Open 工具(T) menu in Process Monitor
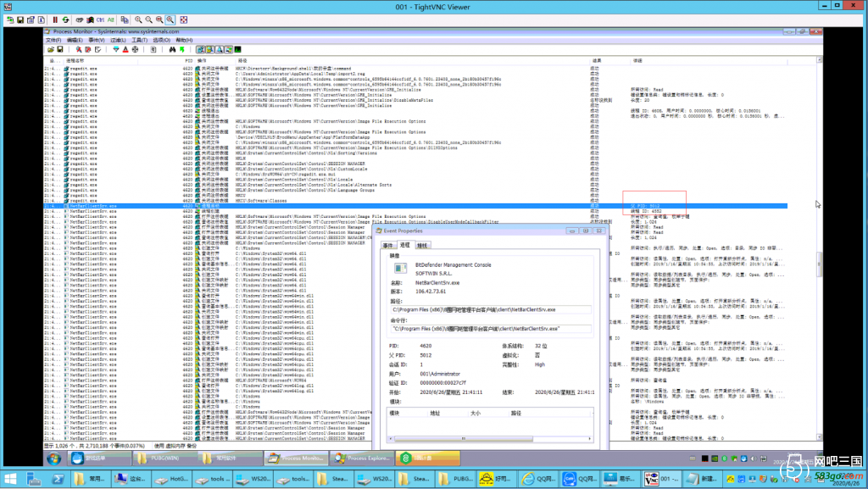868x489 pixels. (140, 41)
